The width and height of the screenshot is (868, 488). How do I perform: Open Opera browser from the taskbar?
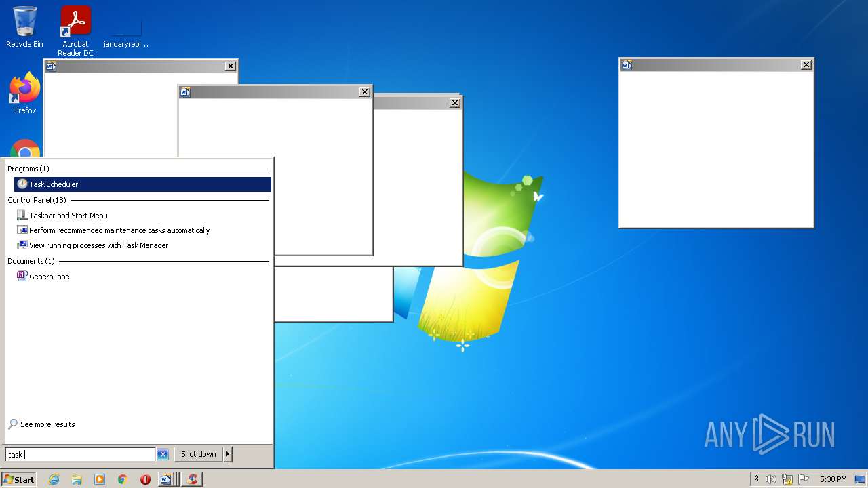(145, 479)
